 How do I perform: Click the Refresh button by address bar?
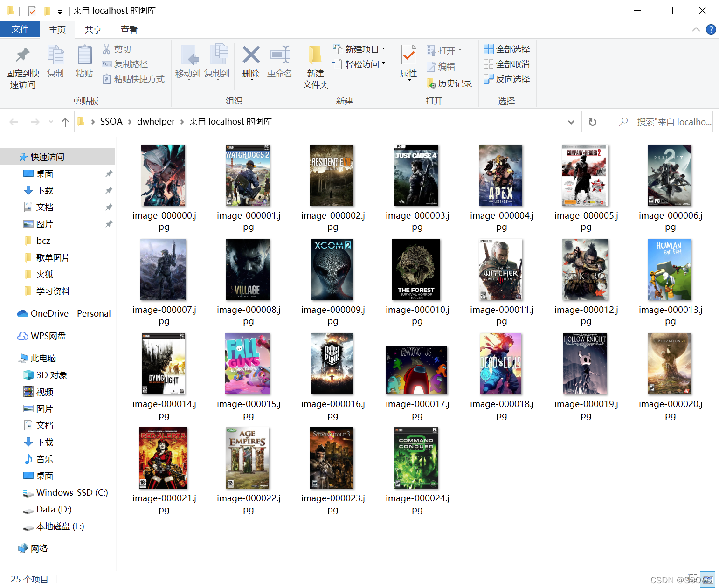point(592,122)
